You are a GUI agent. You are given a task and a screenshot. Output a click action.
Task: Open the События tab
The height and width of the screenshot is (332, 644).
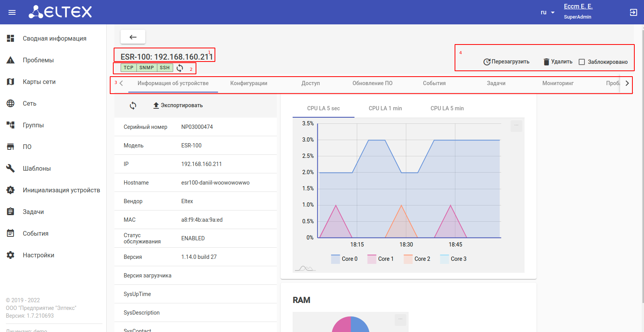[434, 83]
